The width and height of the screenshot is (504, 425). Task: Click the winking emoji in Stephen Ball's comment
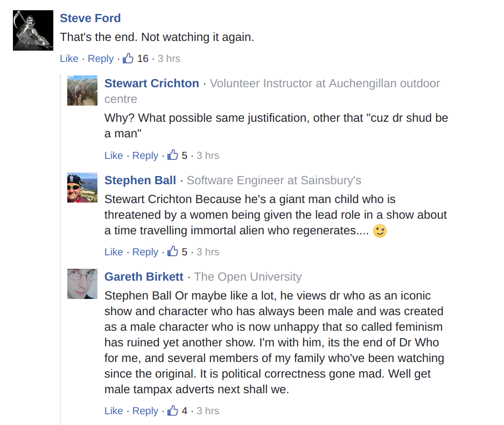coord(380,231)
